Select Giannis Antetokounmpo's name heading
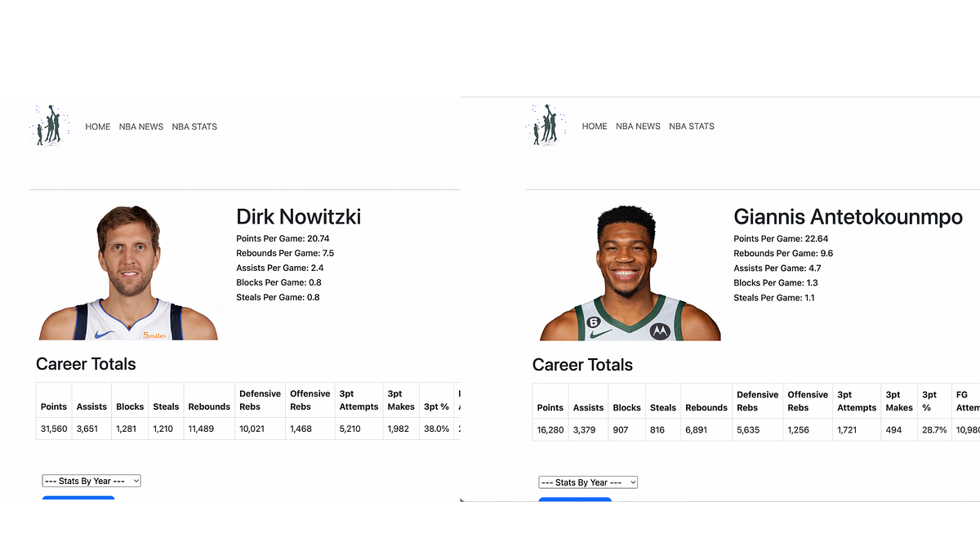The image size is (980, 555). click(x=849, y=217)
